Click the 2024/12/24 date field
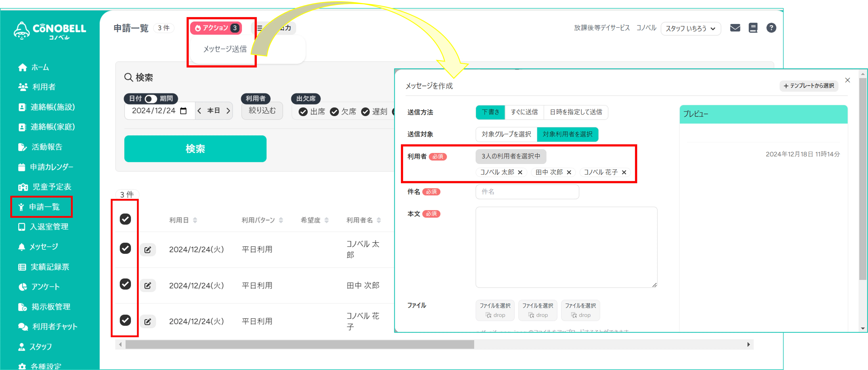The width and height of the screenshot is (868, 370). click(x=160, y=111)
